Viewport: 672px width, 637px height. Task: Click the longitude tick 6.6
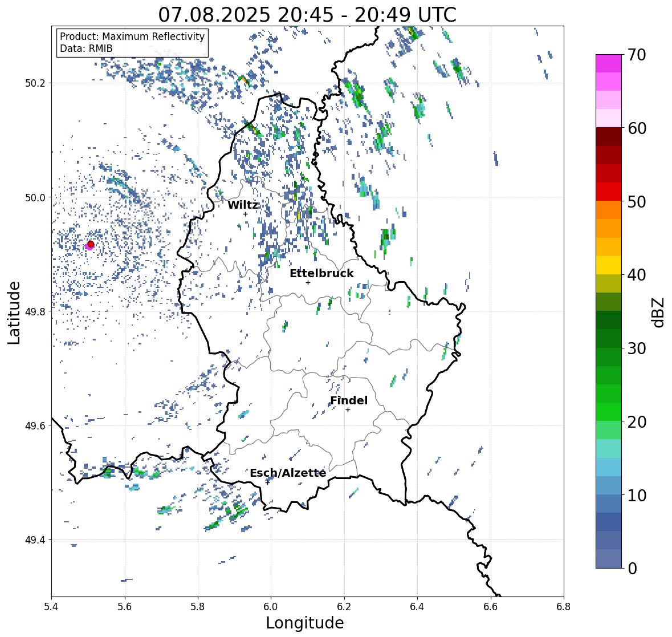point(490,607)
